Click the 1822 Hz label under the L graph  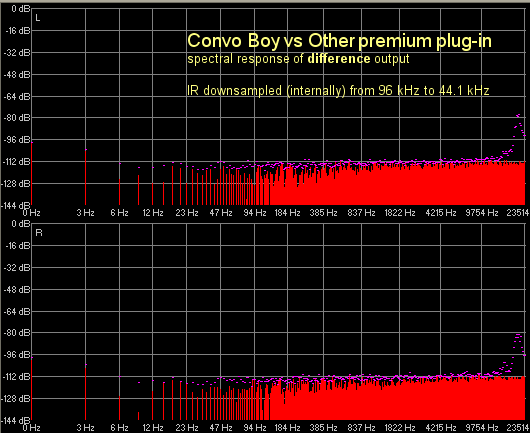400,213
